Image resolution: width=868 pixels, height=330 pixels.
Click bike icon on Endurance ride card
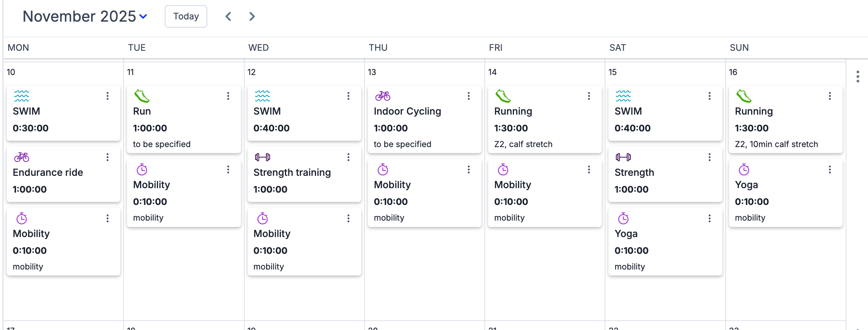pos(22,157)
